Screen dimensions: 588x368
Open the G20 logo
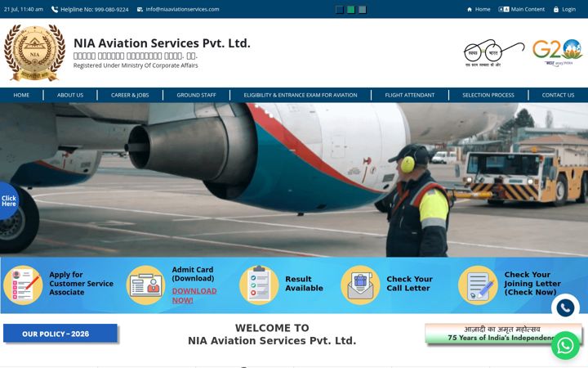558,52
